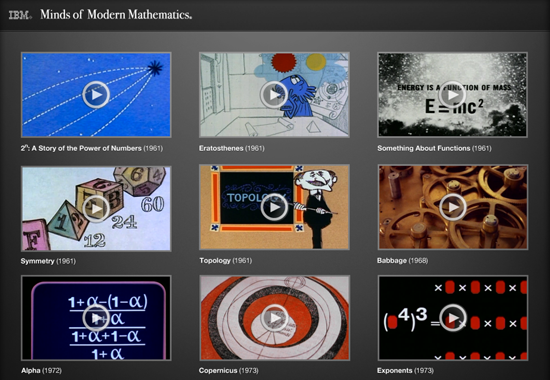The image size is (550, 380).
Task: Click the blue character in Eratosthenes thumbnail
Action: pyautogui.click(x=297, y=95)
